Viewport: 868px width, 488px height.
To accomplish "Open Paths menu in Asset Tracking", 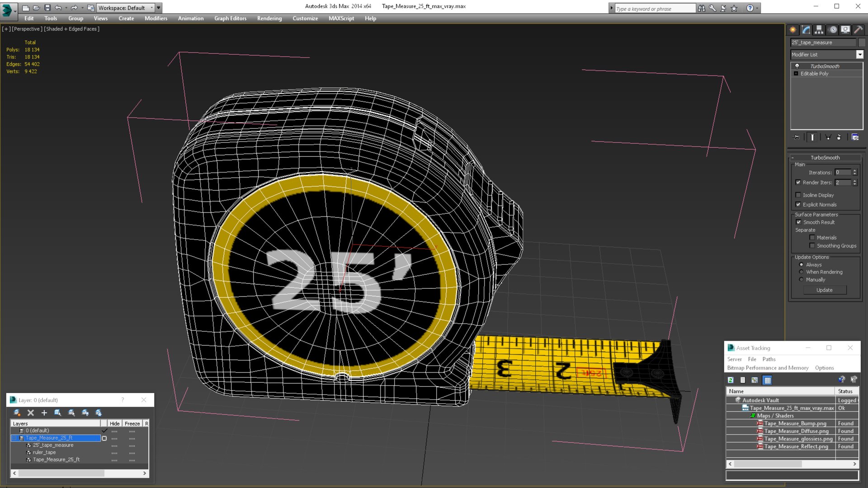I will pos(769,359).
